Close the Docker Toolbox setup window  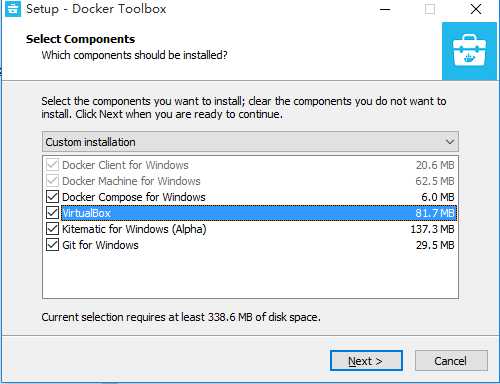476,9
